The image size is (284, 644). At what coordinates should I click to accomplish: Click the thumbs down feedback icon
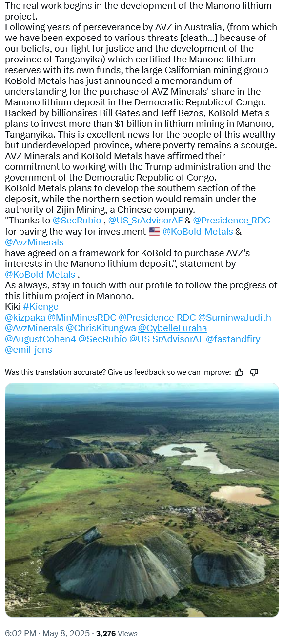254,372
